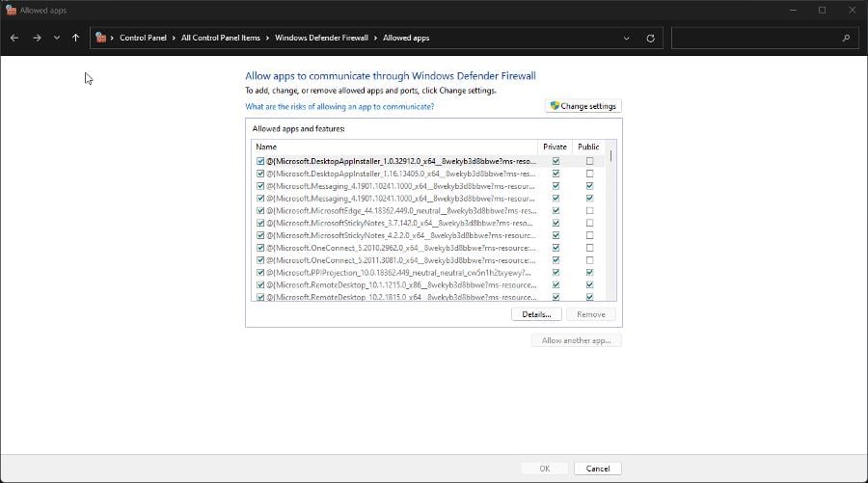868x483 pixels.
Task: Toggle Public for MicrosoftEdge row
Action: tap(589, 210)
